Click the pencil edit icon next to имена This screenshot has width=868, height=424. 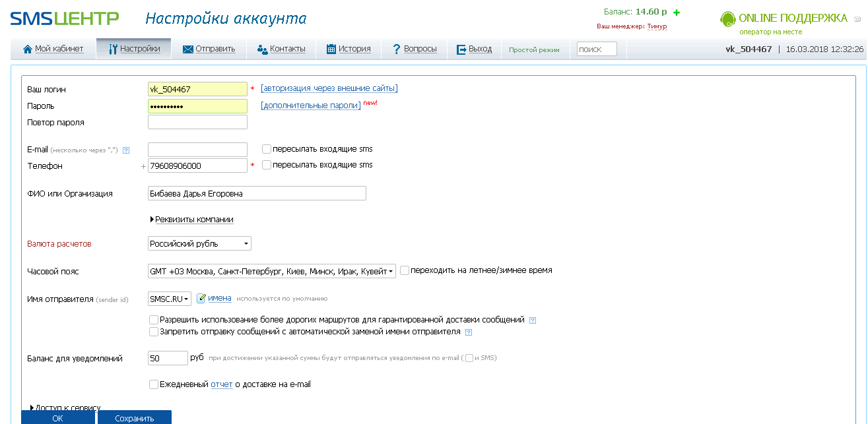pyautogui.click(x=201, y=299)
